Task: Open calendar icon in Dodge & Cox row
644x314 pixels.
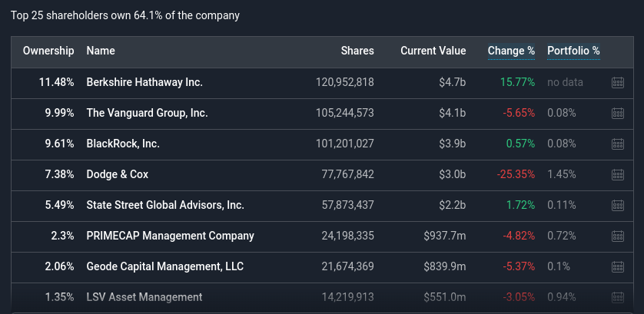Action: [618, 175]
